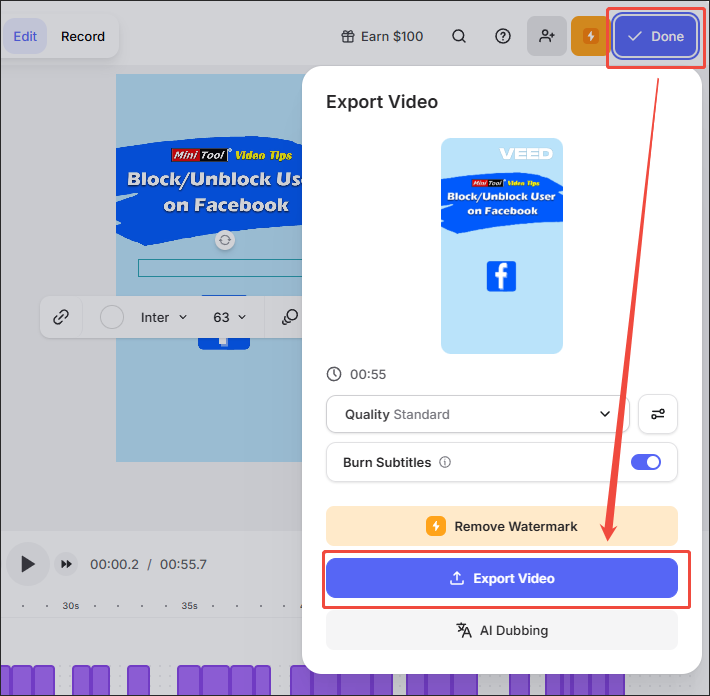Open the Quality Standard dropdown

477,414
